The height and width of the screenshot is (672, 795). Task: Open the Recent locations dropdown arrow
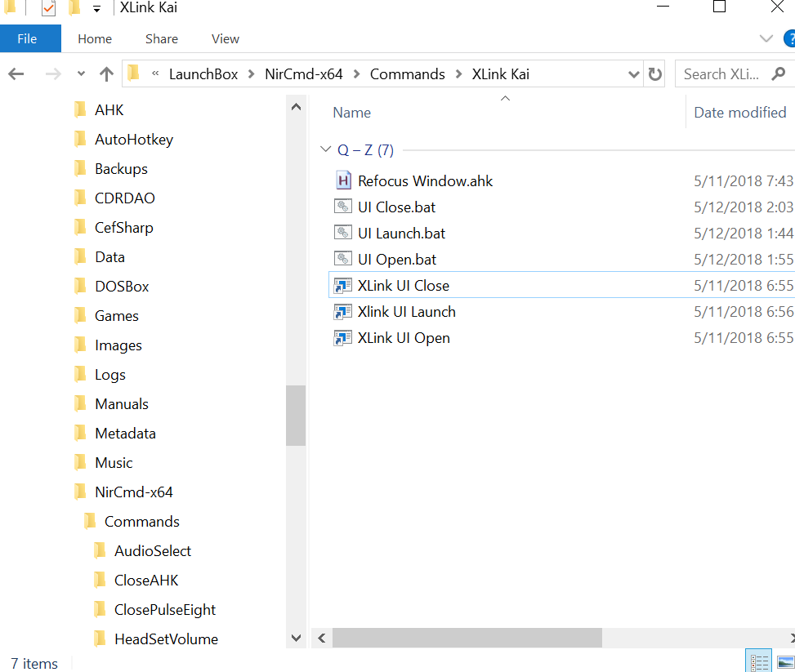tap(81, 74)
